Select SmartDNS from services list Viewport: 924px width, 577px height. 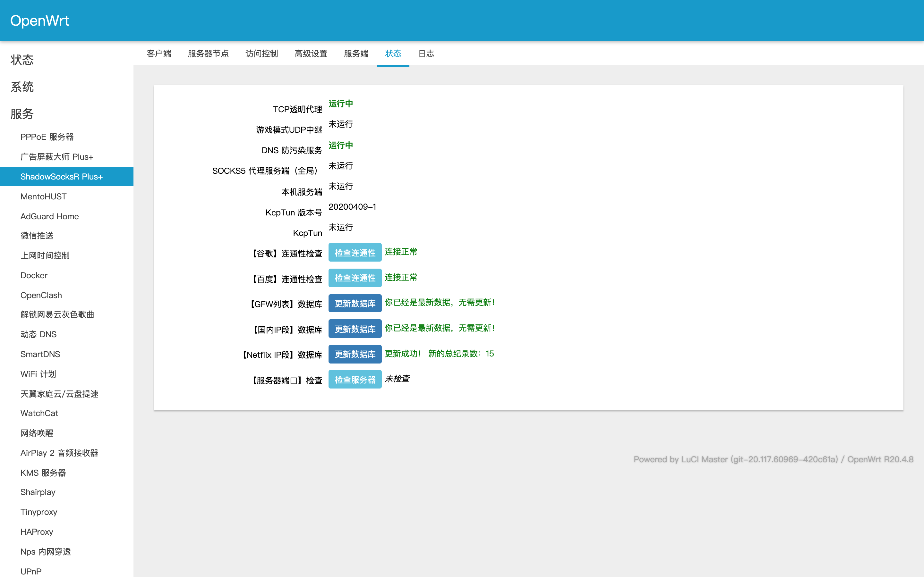click(40, 354)
